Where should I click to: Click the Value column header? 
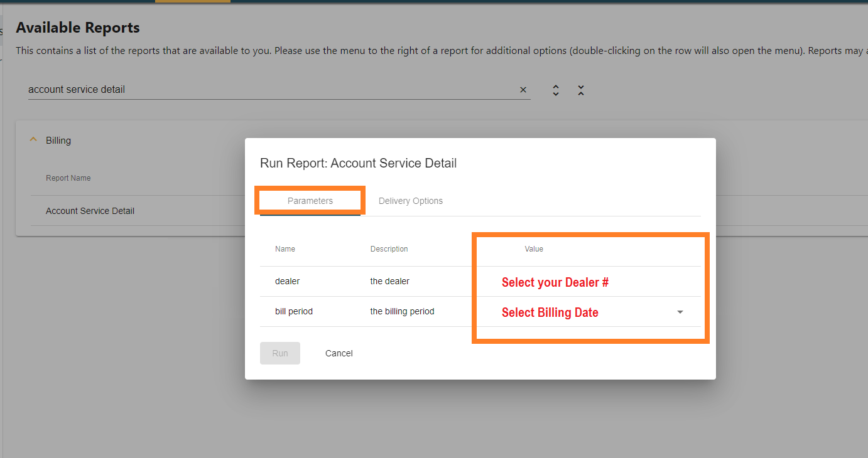point(534,249)
